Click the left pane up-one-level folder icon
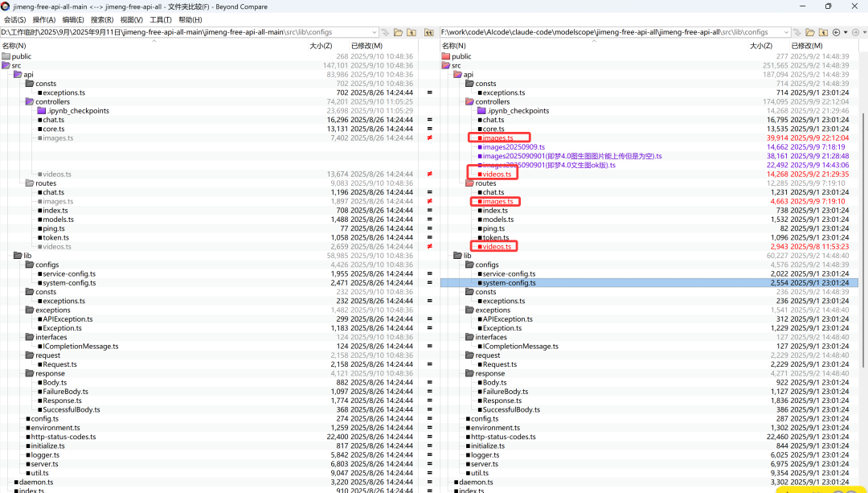 point(411,33)
